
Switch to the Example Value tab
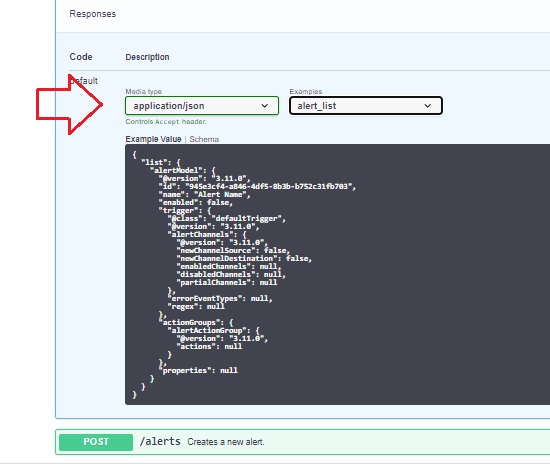coord(153,139)
